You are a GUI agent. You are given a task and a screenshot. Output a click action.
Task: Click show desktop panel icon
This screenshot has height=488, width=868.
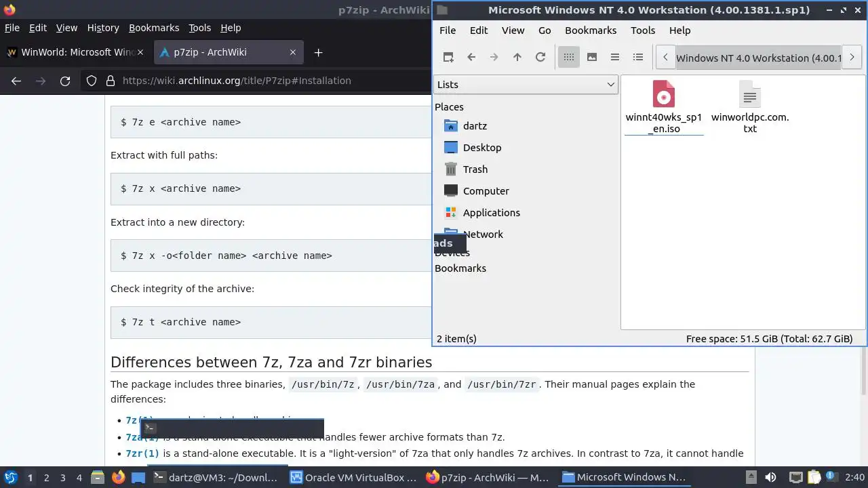(138, 477)
